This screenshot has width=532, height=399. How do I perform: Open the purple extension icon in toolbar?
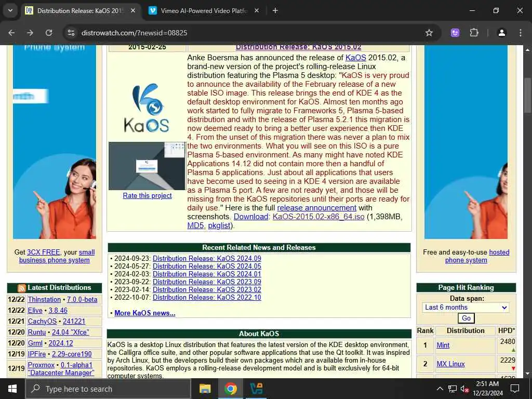point(455,33)
